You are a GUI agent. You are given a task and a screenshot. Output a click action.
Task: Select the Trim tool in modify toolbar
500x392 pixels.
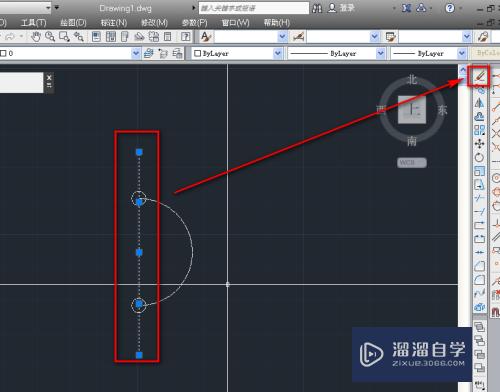click(479, 198)
